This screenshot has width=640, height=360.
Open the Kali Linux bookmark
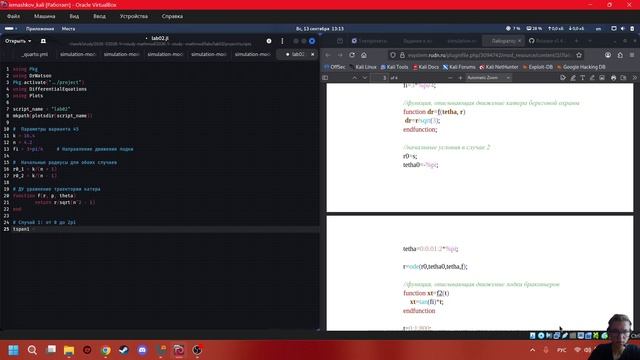point(363,67)
